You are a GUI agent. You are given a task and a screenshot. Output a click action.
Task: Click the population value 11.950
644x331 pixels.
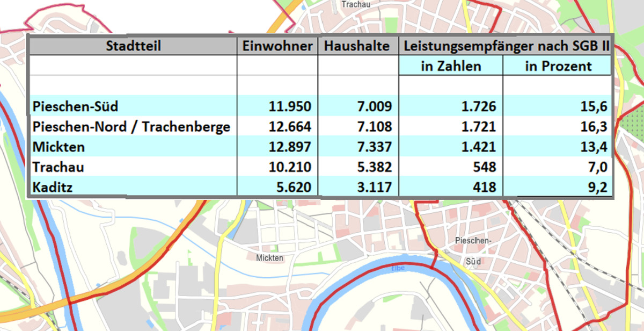(290, 106)
